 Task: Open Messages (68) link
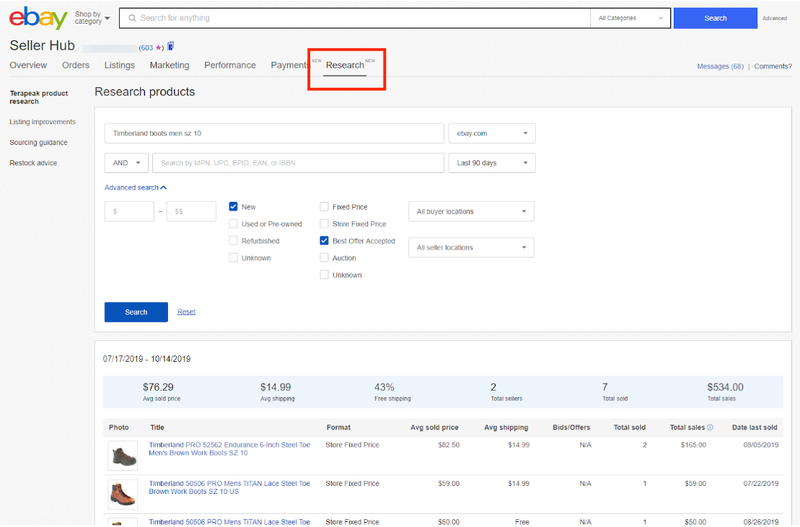tap(720, 66)
